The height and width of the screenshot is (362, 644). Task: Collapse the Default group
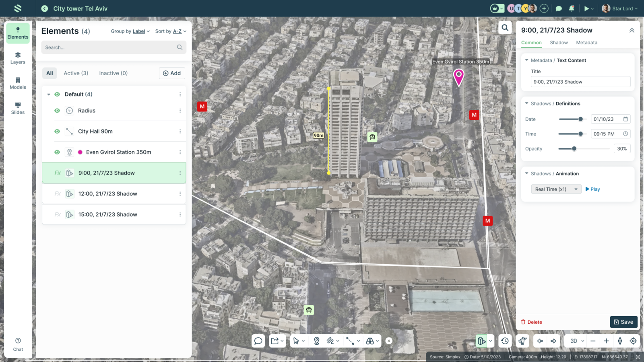[49, 95]
